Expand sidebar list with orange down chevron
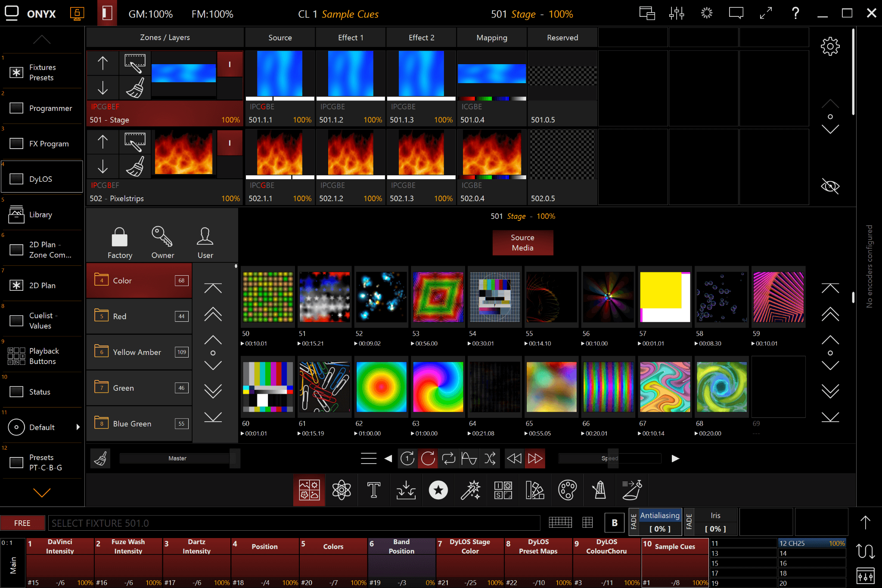Screen dimensions: 882x588 point(42,492)
